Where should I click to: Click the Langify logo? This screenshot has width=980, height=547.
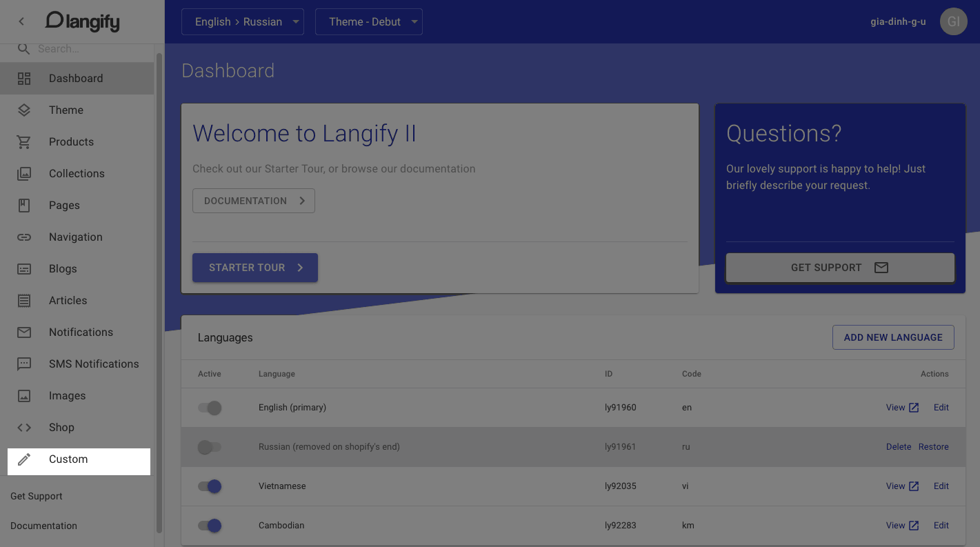(x=82, y=21)
